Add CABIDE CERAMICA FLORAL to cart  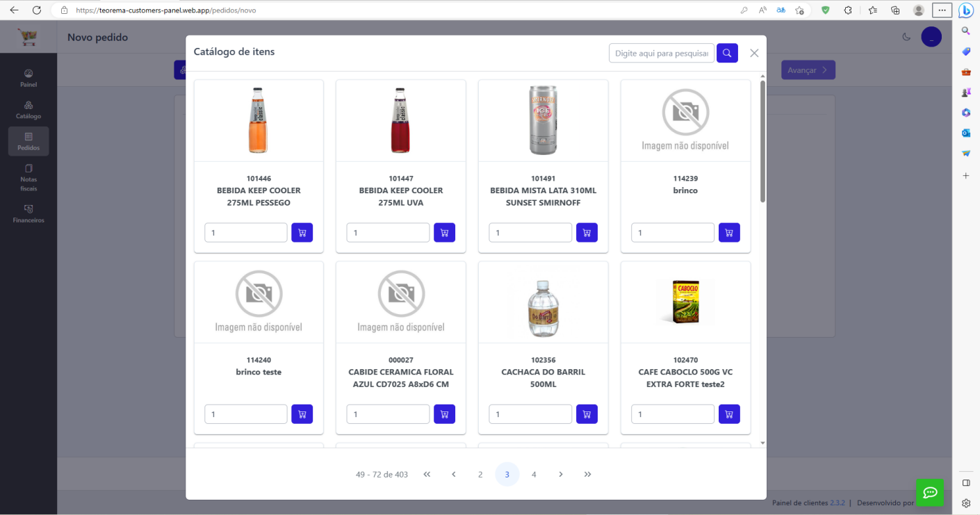[x=444, y=414]
